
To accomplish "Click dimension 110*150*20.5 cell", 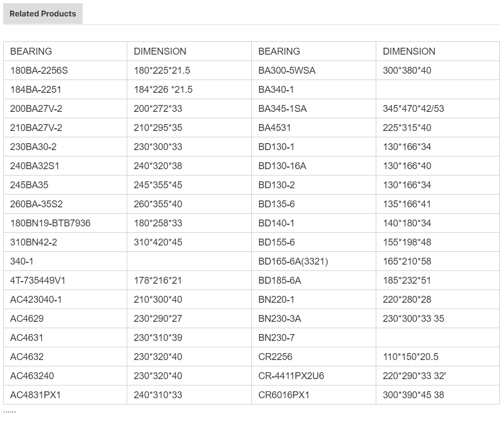I will click(437, 357).
